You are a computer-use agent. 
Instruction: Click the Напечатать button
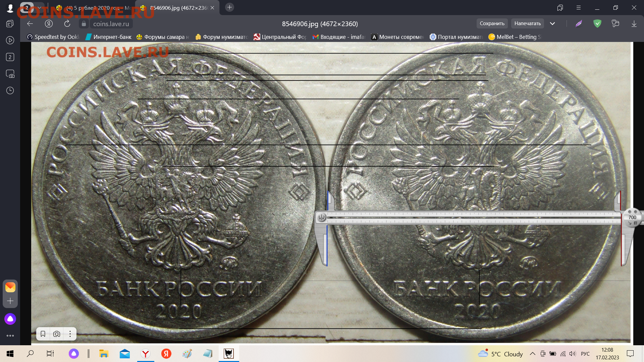point(527,24)
